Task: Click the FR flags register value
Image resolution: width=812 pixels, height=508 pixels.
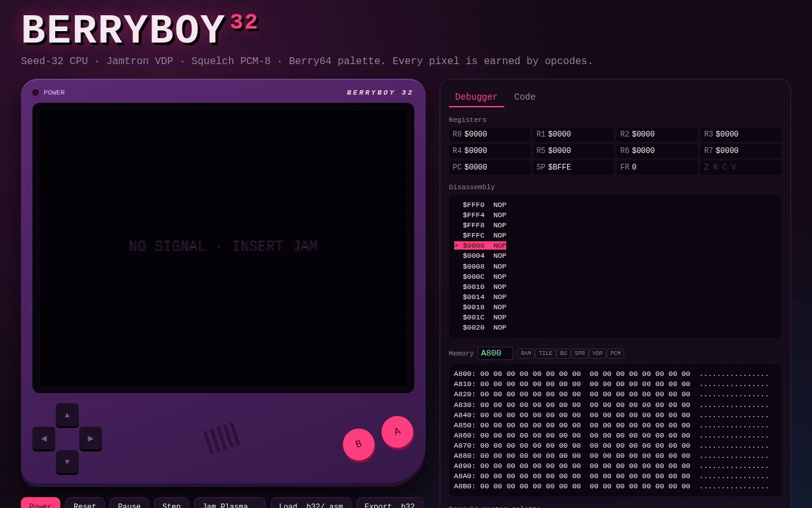Action: tap(634, 168)
